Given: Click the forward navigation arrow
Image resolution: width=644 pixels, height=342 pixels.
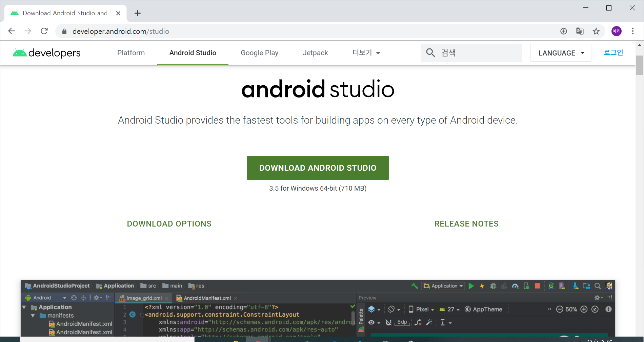Looking at the screenshot, I should [x=28, y=31].
